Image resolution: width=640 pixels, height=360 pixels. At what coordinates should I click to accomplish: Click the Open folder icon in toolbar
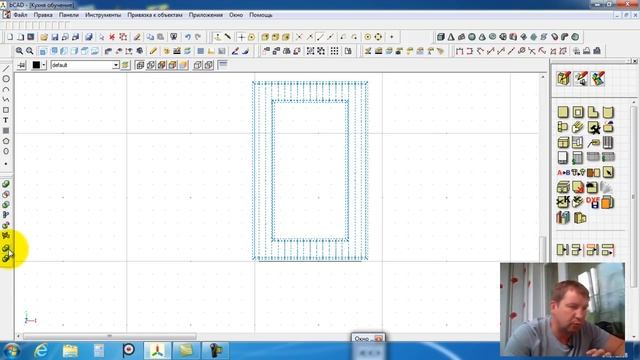coord(44,37)
